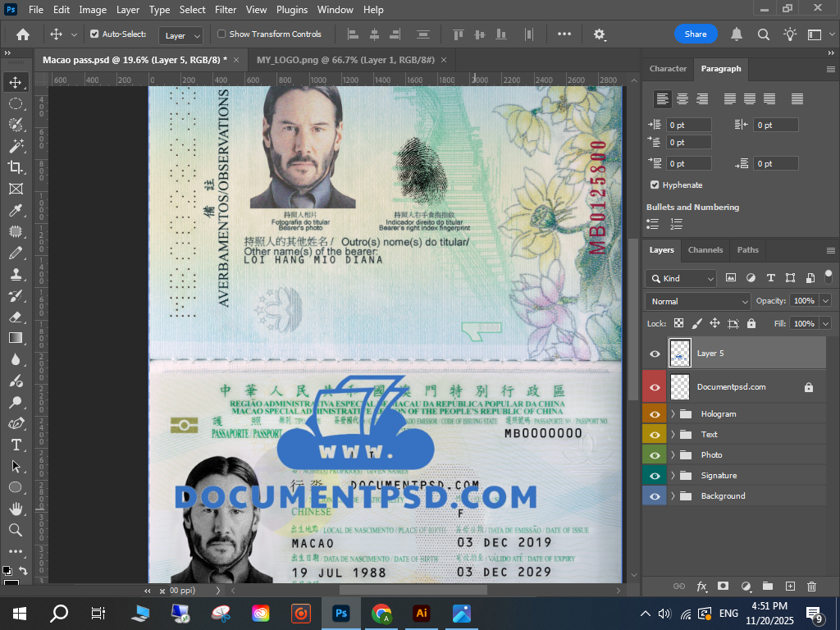Open the layer Kind filter dropdown
This screenshot has height=630, width=840.
pos(681,278)
